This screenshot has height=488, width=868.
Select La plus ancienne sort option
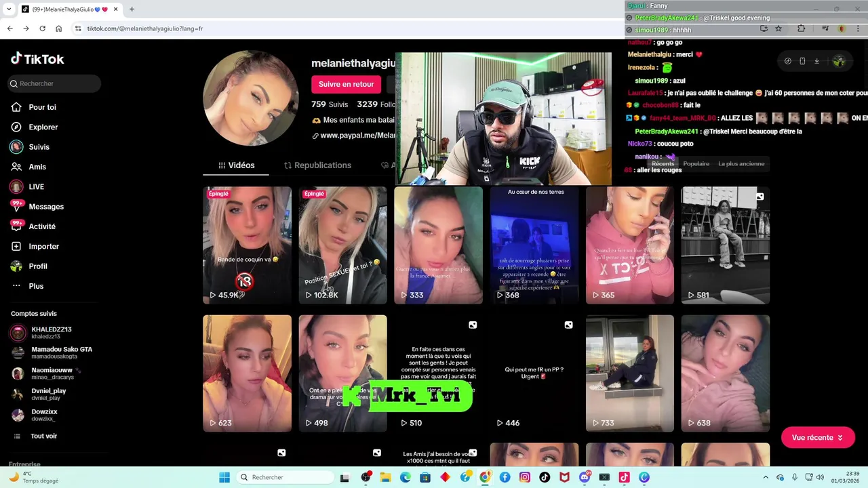[x=741, y=164]
